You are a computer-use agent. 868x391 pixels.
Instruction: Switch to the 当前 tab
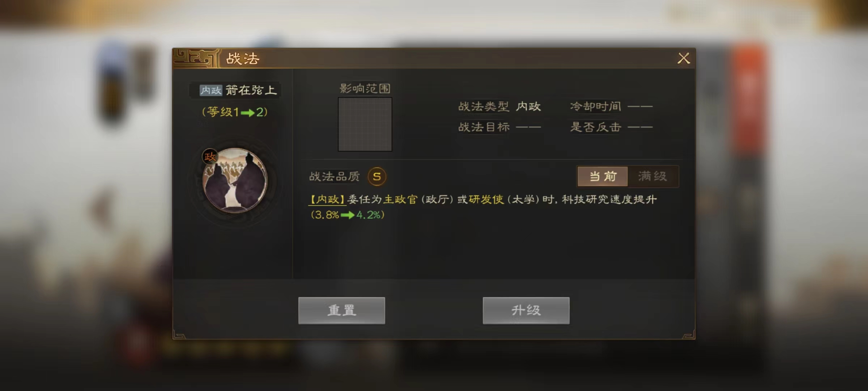click(603, 176)
